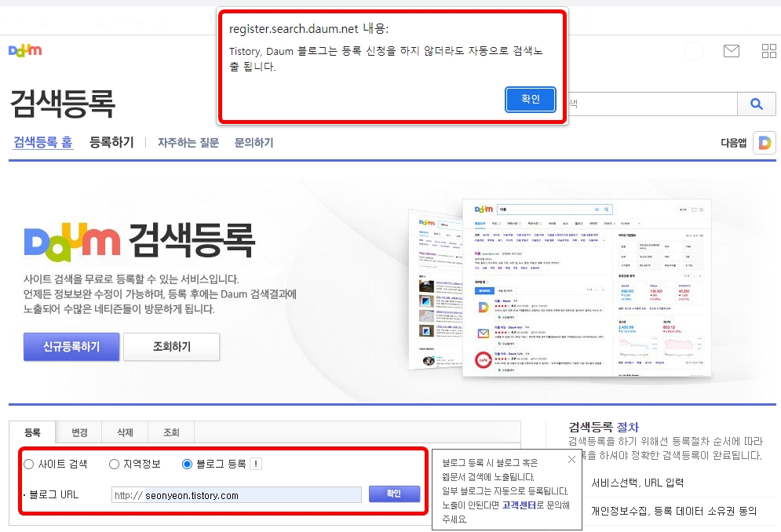Click the large 검색등록 page title
The width and height of the screenshot is (781, 532).
point(63,104)
